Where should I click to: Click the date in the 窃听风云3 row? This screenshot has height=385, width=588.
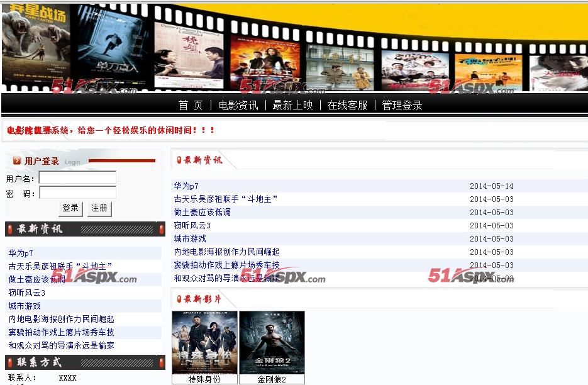point(492,225)
